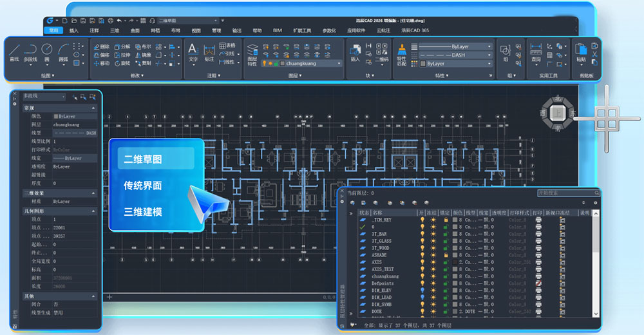644x335 pixels.
Task: Click the 特性匹配 match properties brush
Action: click(x=402, y=55)
